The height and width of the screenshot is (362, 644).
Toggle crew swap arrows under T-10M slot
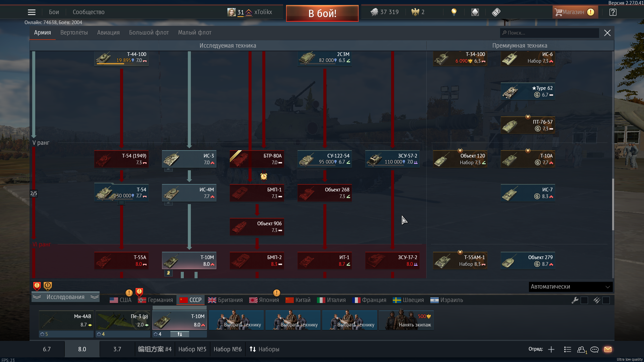click(180, 334)
